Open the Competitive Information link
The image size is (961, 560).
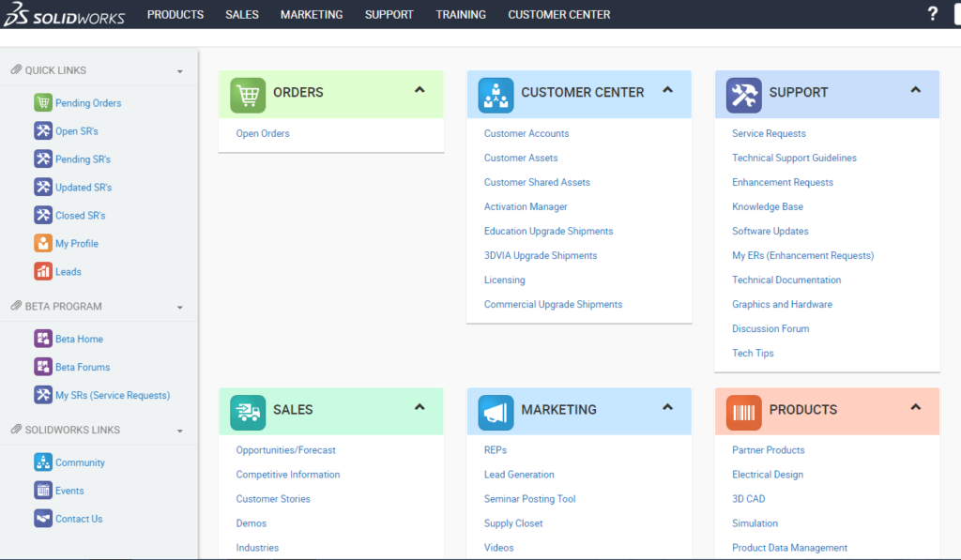pos(288,475)
